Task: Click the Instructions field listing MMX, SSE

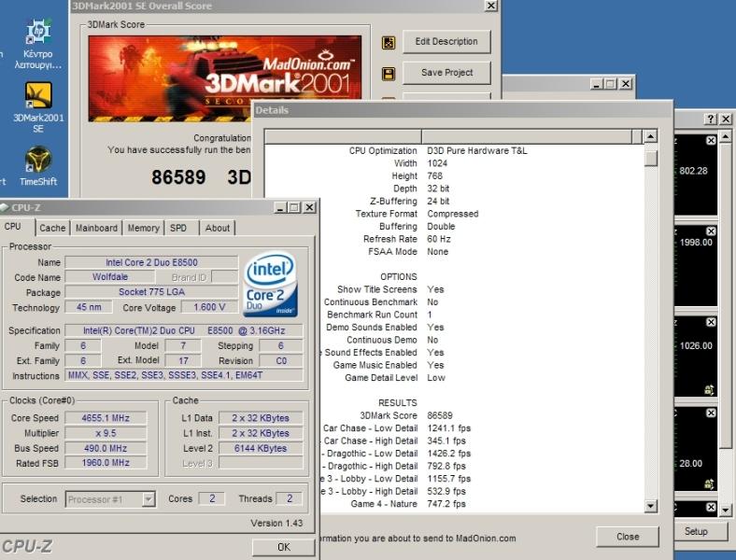Action: [x=184, y=375]
